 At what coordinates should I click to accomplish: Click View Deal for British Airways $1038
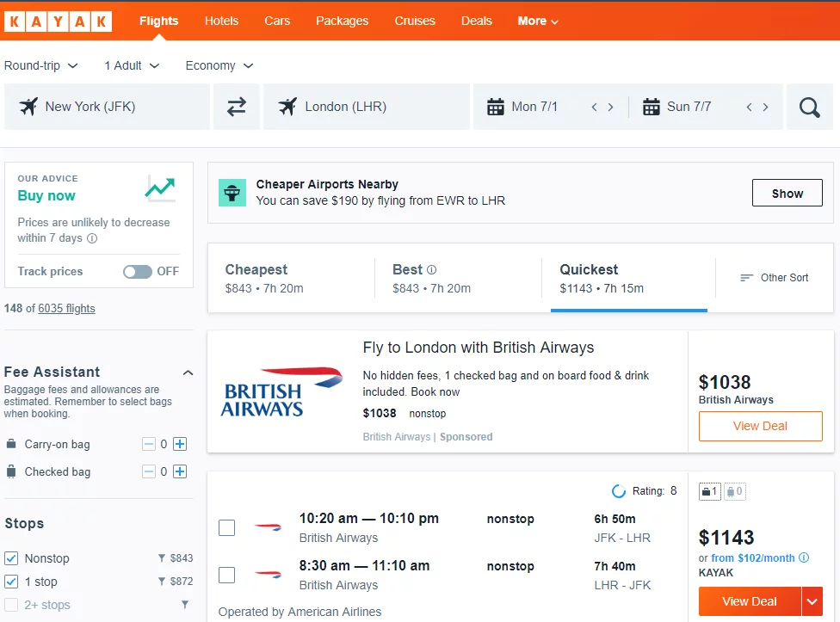coord(760,426)
